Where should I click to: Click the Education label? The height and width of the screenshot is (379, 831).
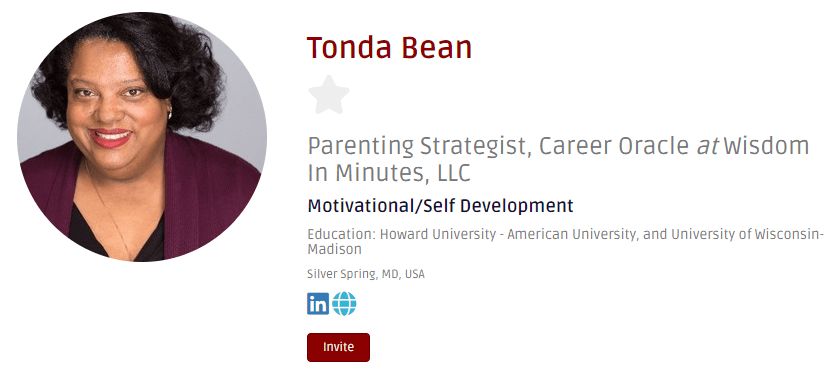(x=342, y=234)
